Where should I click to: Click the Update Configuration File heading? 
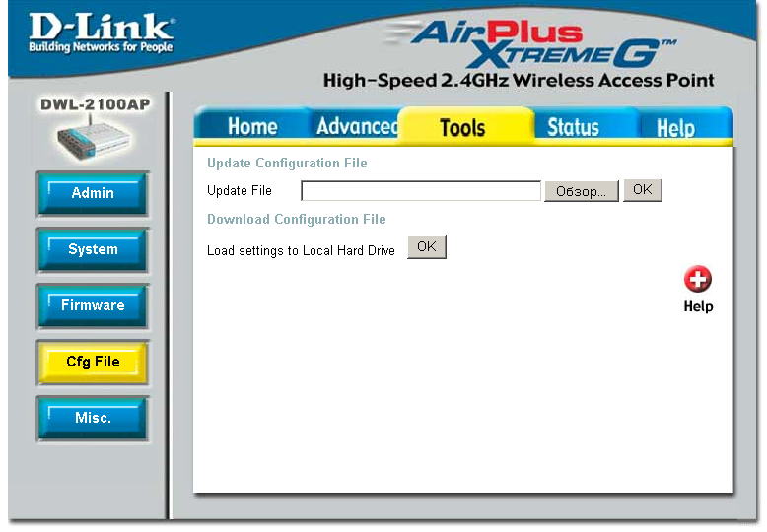click(287, 163)
